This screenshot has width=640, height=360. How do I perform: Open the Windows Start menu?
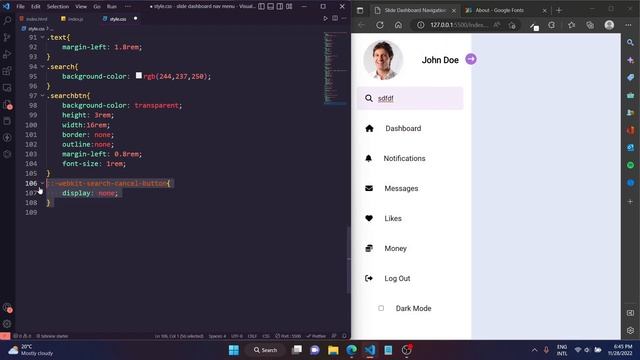pyautogui.click(x=234, y=350)
